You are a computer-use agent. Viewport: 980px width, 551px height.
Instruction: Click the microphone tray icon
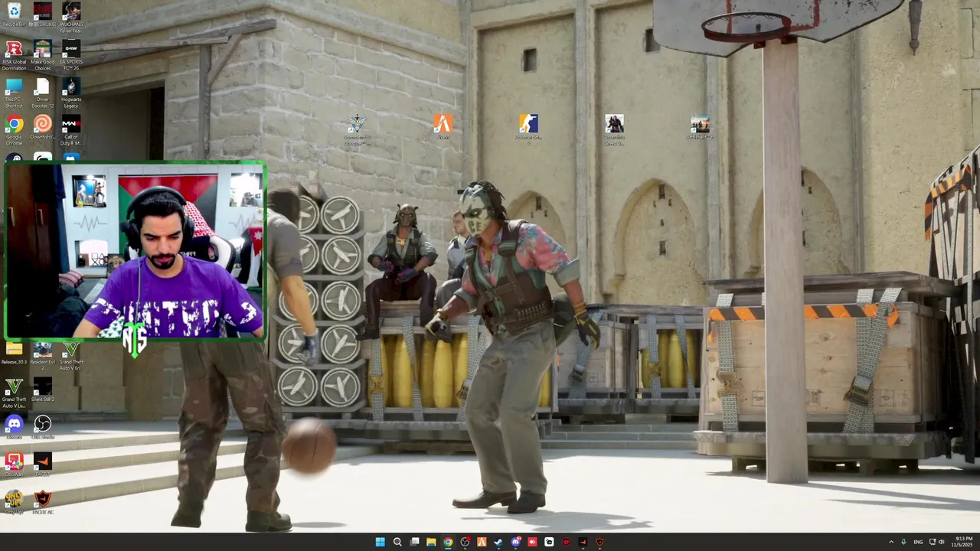point(903,542)
